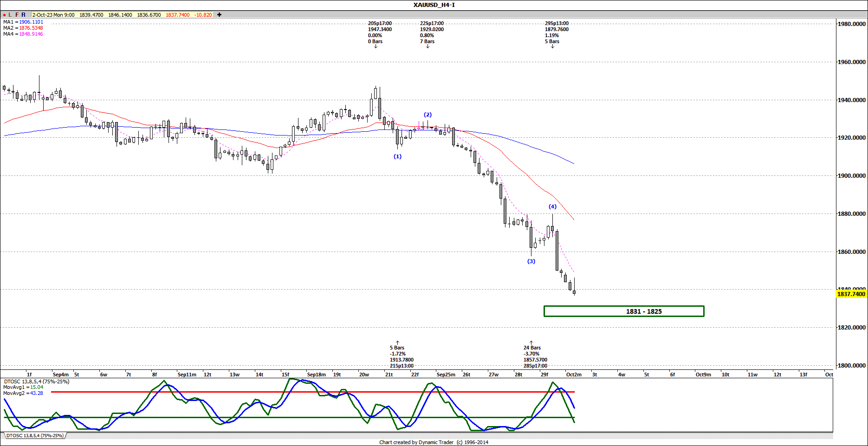Click the 1900.0000 price axis label
868x446 pixels.
pos(851,176)
